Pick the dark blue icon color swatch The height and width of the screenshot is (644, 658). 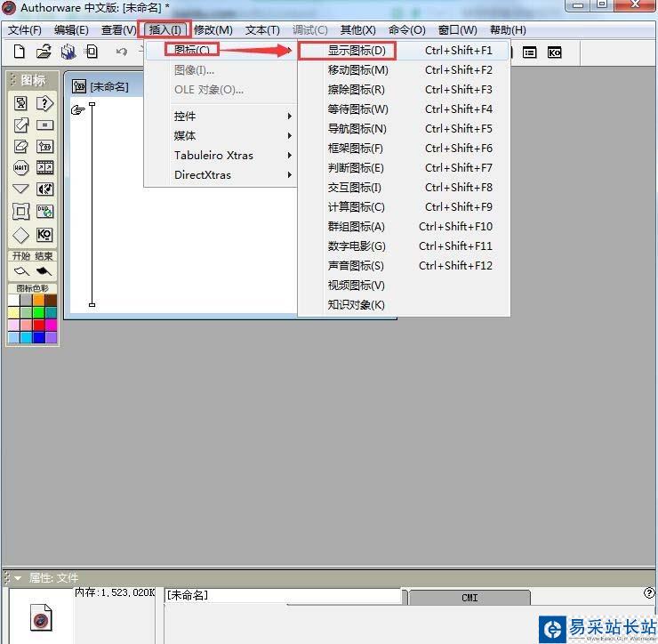click(x=38, y=337)
